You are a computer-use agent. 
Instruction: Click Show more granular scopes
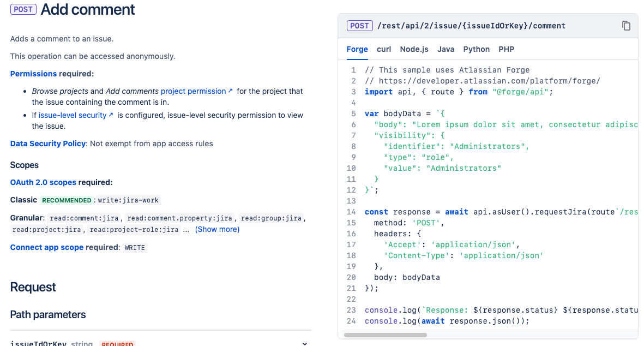[x=217, y=229]
